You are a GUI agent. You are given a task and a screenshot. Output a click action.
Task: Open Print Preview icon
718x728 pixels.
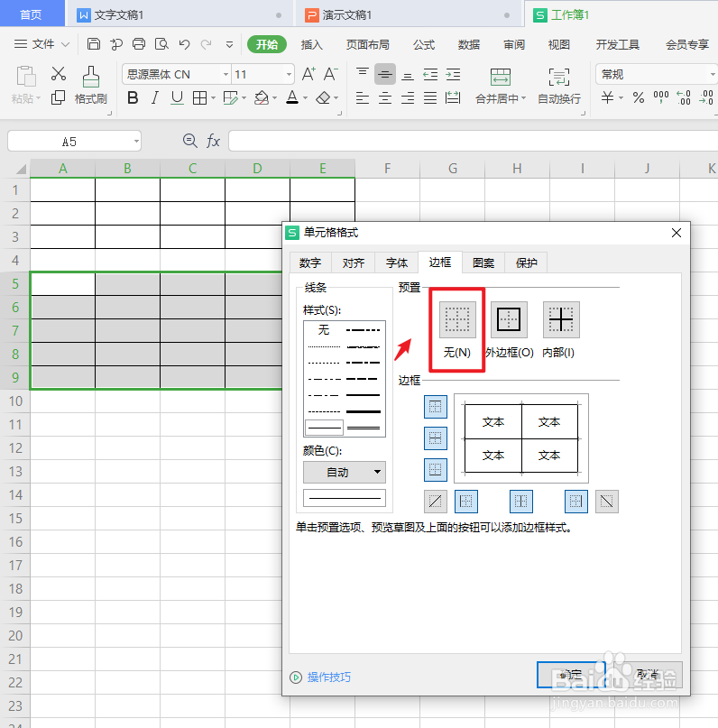click(161, 44)
